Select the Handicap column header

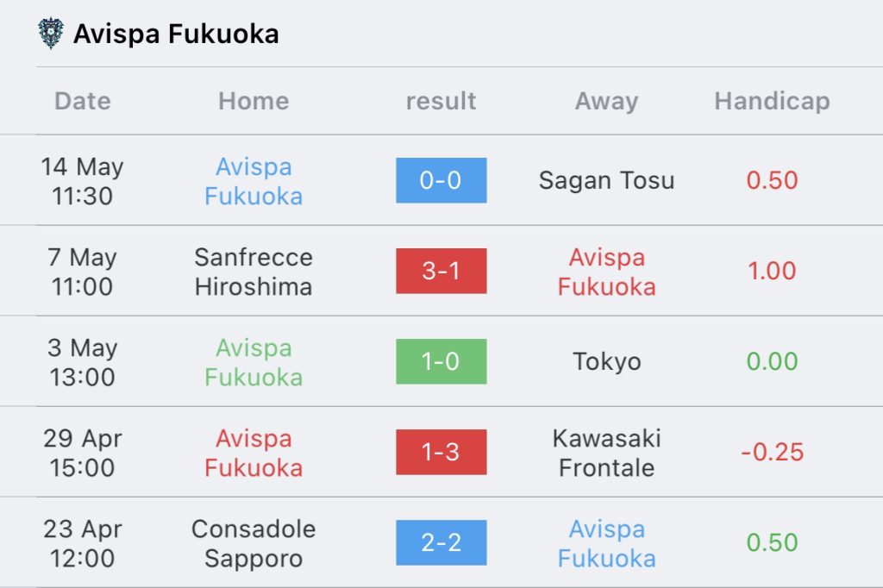click(x=772, y=102)
